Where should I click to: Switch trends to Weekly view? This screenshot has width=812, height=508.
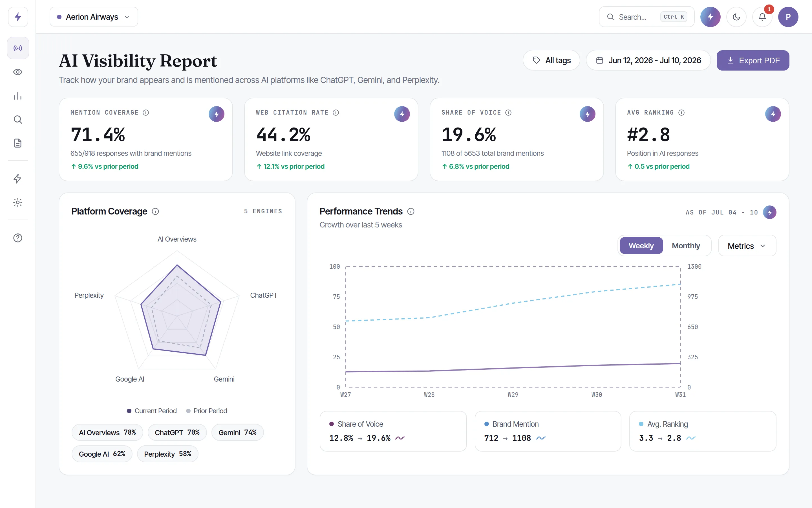tap(641, 246)
